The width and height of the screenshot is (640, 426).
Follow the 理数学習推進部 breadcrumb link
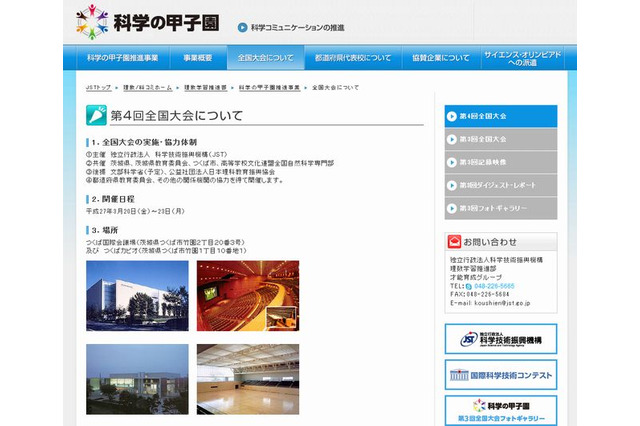click(x=205, y=88)
